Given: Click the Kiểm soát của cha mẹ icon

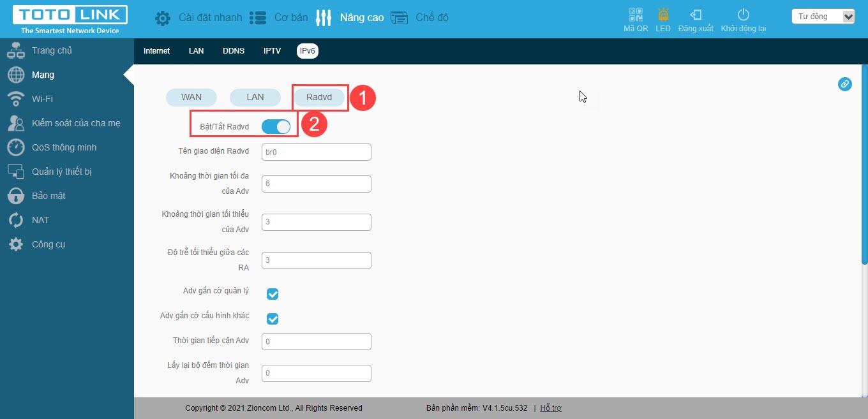Looking at the screenshot, I should (x=16, y=123).
